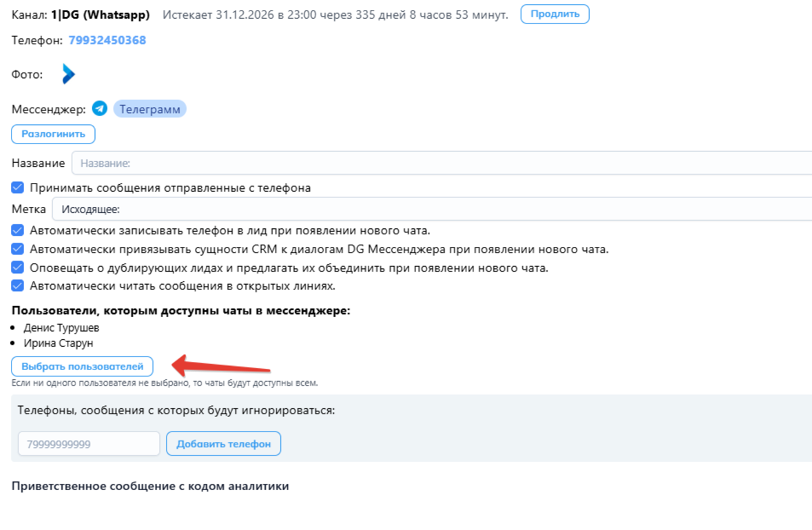The image size is (812, 530).
Task: Toggle accepting messages sent from phone
Action: 18,187
